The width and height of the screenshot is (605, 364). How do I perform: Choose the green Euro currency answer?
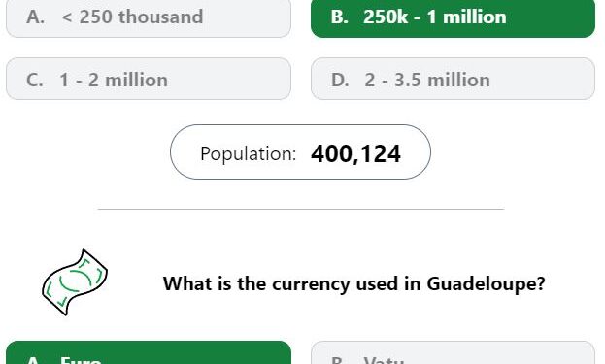coord(149,352)
